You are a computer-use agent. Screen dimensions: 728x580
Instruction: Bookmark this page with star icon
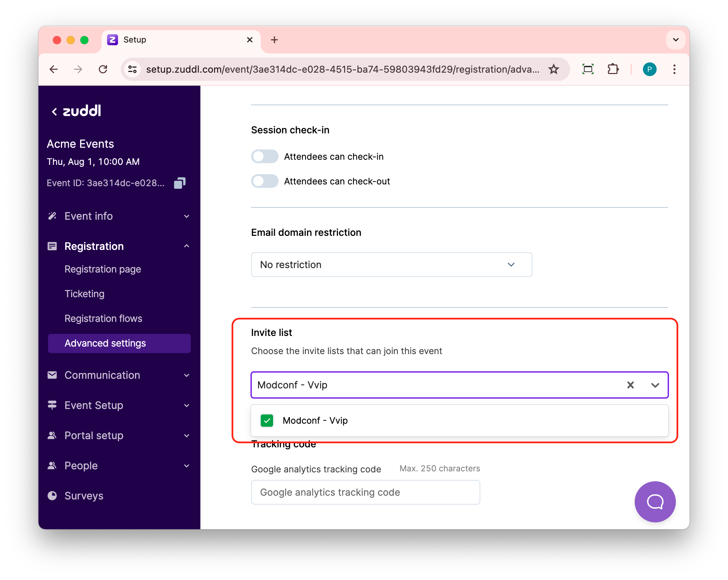(x=554, y=69)
